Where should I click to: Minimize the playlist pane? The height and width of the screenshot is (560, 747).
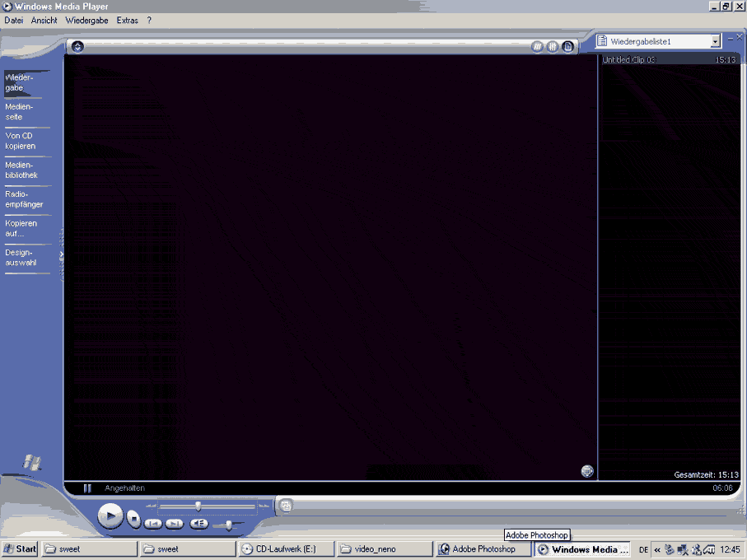click(x=731, y=38)
